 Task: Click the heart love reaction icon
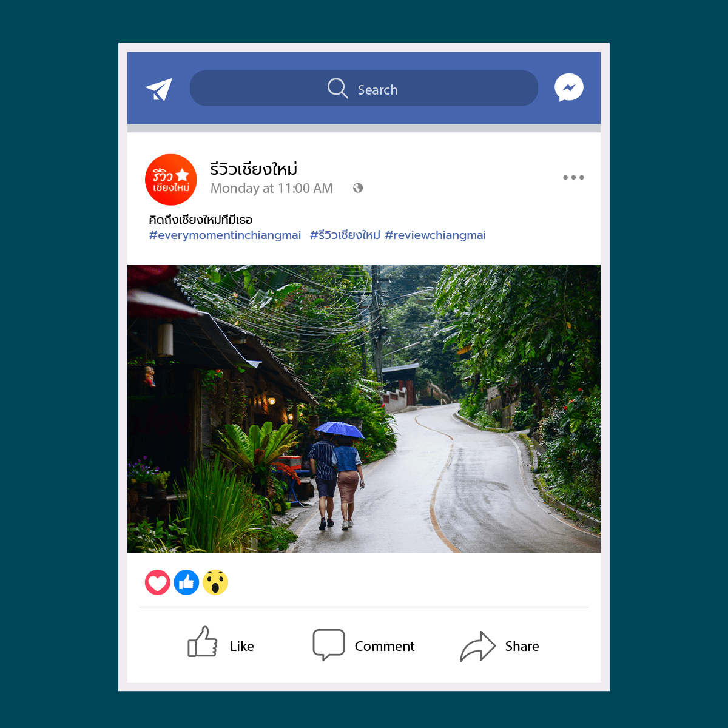pos(158,582)
